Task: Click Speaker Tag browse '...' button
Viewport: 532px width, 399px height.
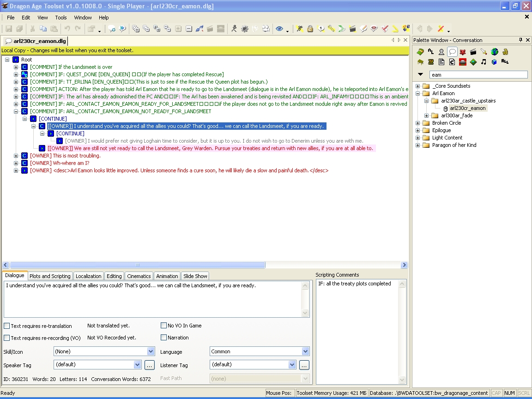Action: pos(149,365)
